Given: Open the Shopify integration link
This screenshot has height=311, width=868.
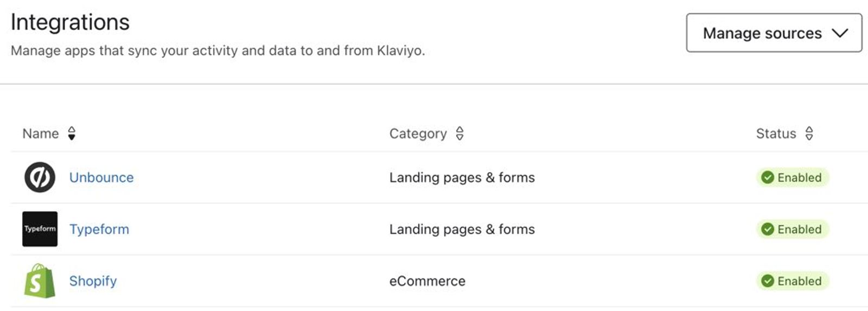Looking at the screenshot, I should point(93,281).
